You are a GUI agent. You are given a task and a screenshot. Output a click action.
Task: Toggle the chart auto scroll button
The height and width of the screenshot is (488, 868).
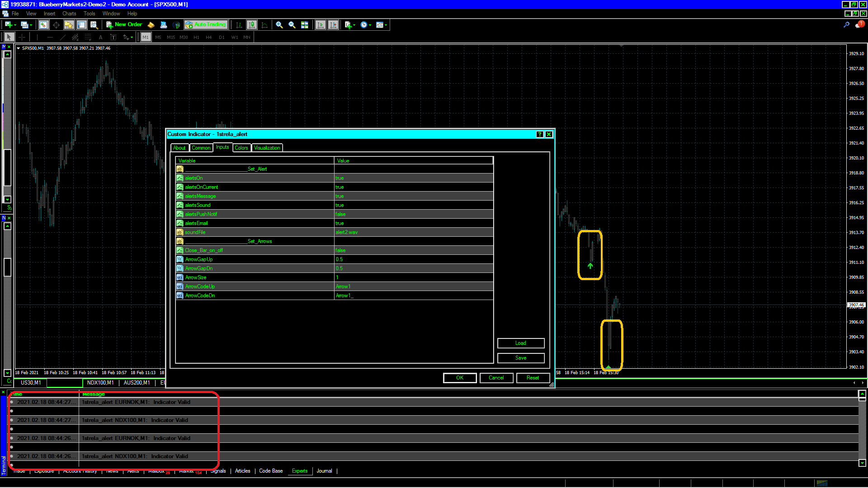coord(321,25)
